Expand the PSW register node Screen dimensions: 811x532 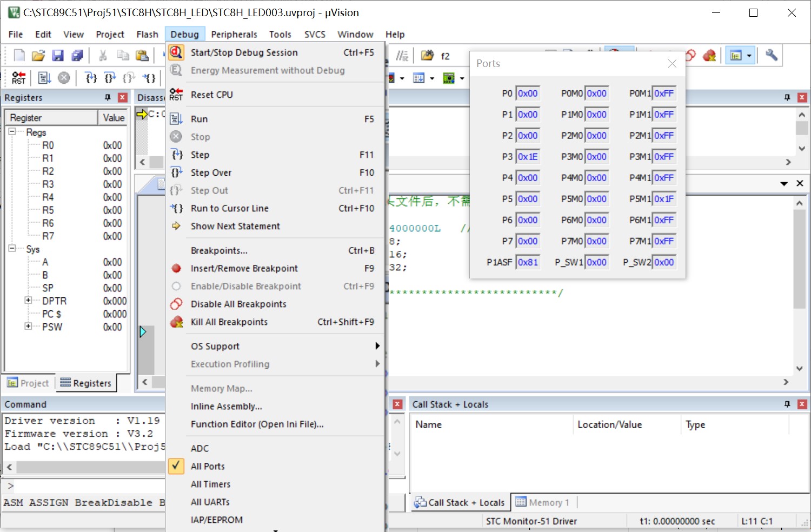(x=28, y=326)
